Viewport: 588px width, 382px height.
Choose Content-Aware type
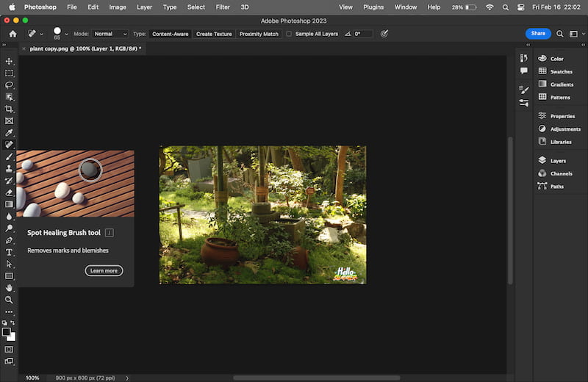[171, 34]
